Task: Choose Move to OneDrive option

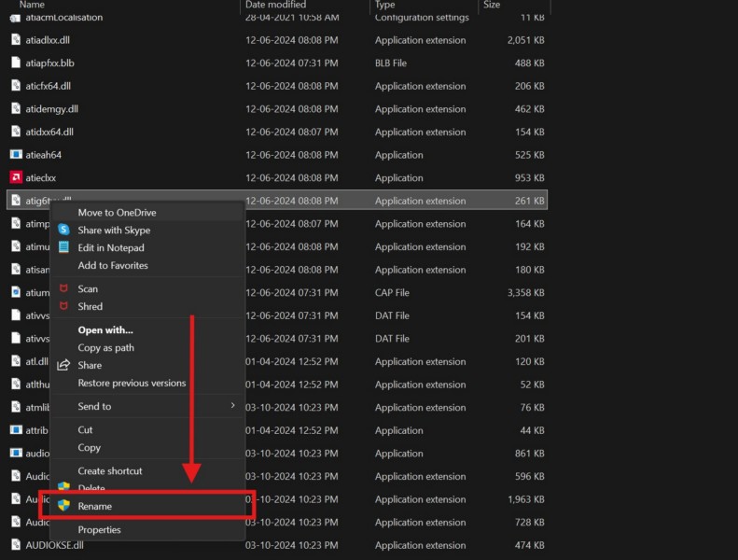Action: (x=117, y=212)
